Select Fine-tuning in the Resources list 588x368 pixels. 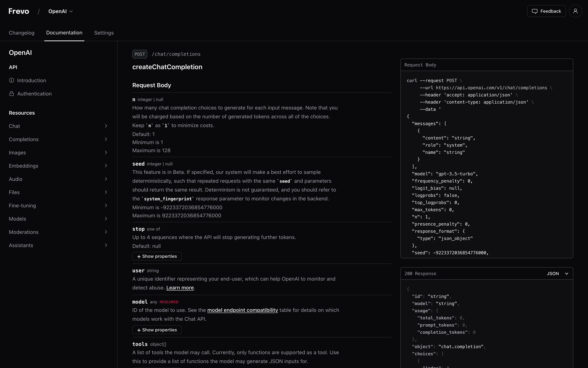coord(22,206)
